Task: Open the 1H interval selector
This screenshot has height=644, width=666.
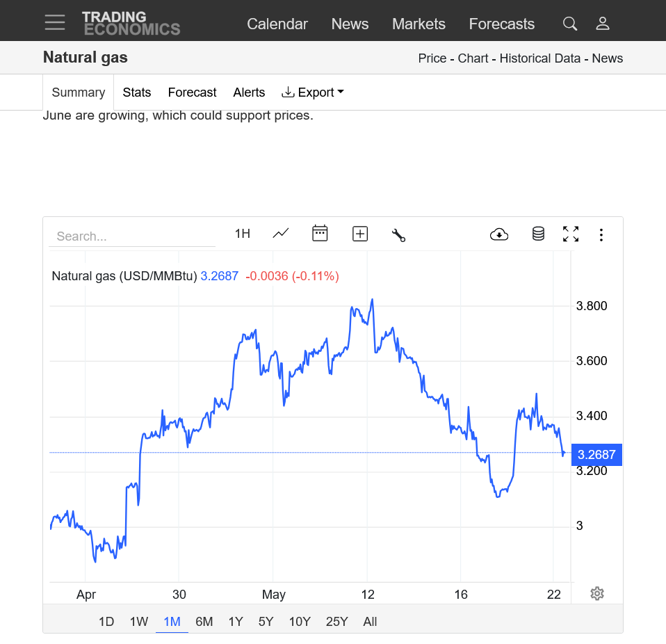Action: point(243,234)
